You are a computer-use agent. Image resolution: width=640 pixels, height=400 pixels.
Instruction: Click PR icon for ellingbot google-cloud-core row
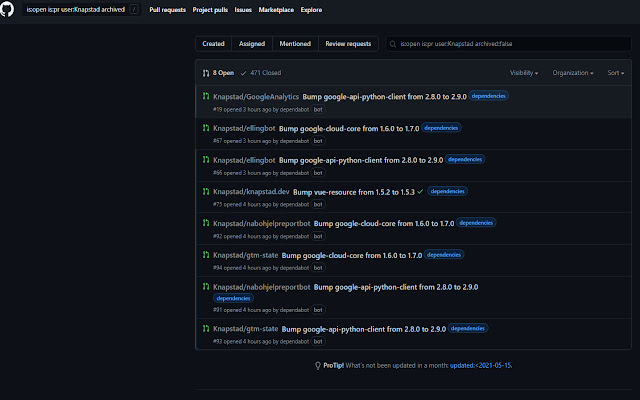point(206,128)
